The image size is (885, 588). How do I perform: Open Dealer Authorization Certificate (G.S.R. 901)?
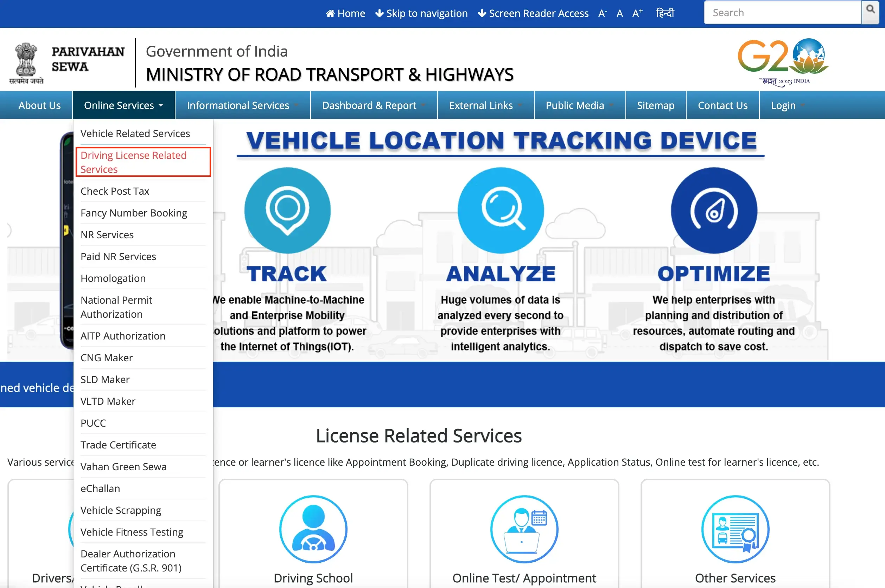143,561
